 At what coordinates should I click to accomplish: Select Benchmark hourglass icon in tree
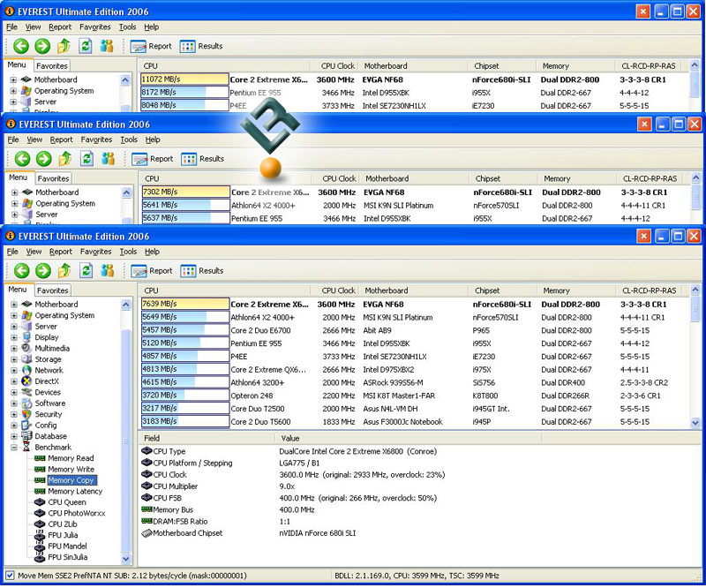27,448
